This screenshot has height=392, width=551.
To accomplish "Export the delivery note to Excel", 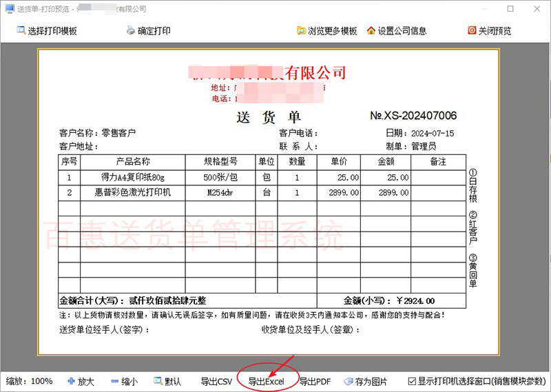I will pos(266,382).
